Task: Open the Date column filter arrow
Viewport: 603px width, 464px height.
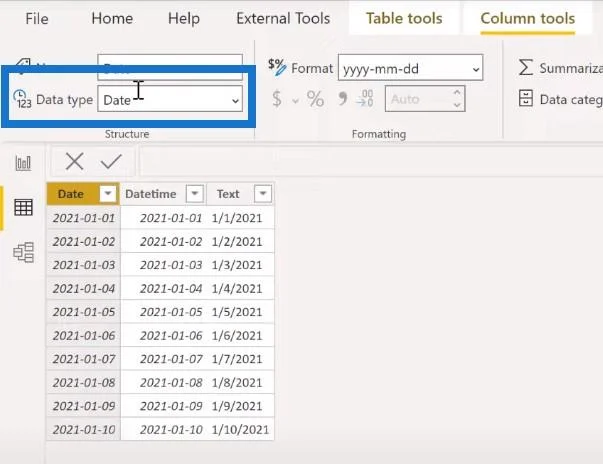Action: (x=108, y=193)
